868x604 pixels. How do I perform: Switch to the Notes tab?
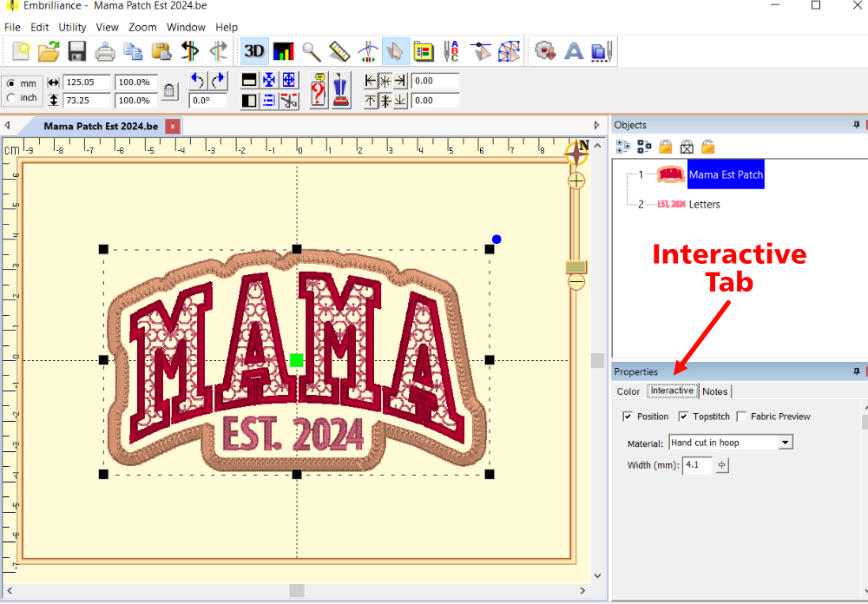pos(714,391)
